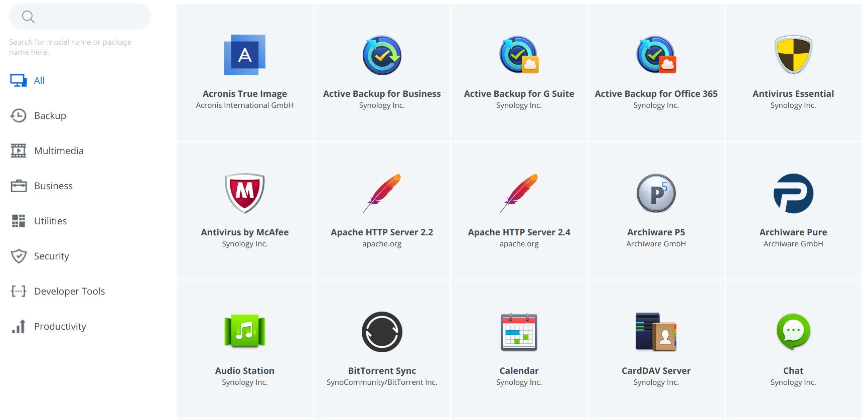Click 'Archiware GmbH' under Archiware Pure
This screenshot has width=868, height=420.
tap(793, 243)
